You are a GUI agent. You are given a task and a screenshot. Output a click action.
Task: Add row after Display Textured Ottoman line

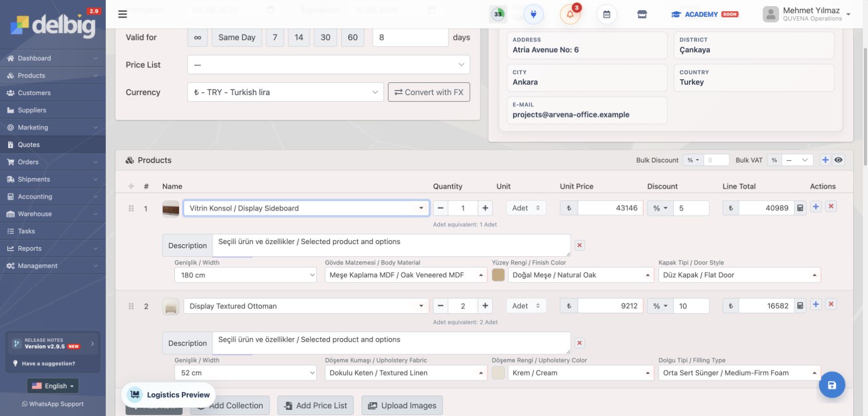[x=816, y=304]
